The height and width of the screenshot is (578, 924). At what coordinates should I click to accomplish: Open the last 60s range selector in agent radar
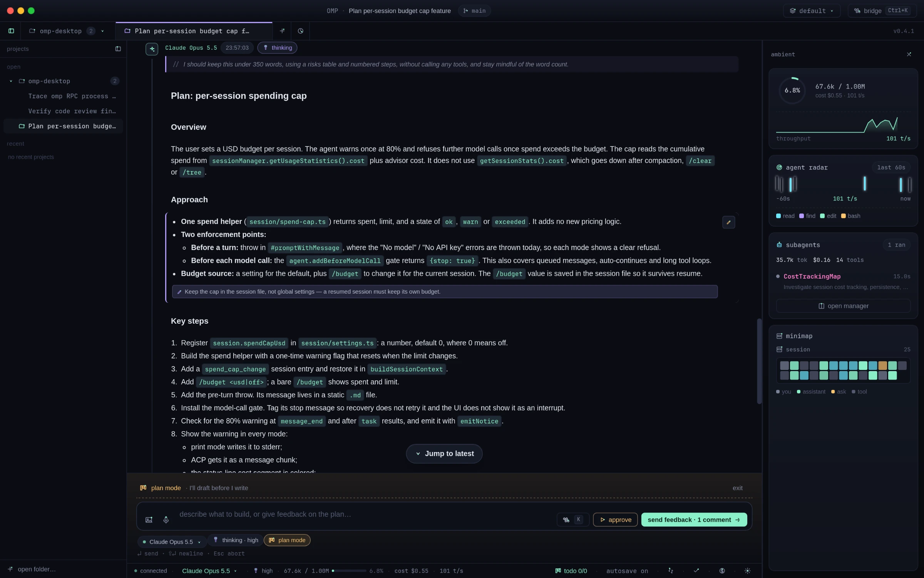click(x=891, y=167)
